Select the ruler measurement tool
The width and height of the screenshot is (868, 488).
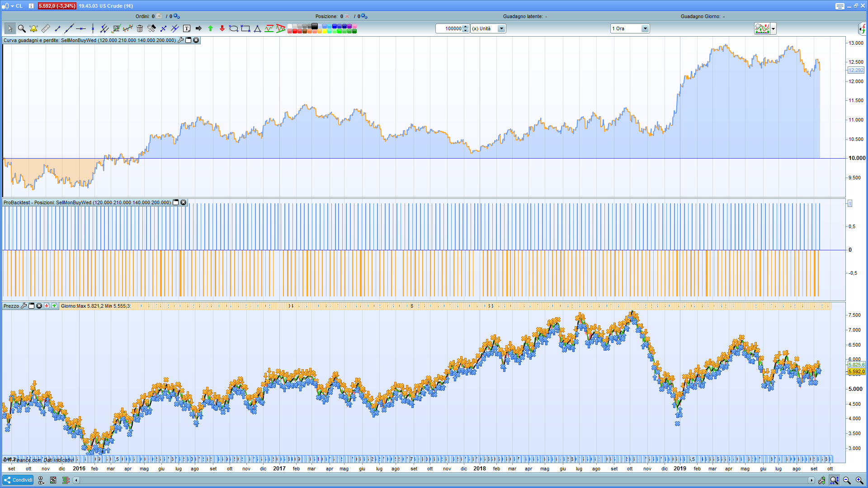coord(45,28)
